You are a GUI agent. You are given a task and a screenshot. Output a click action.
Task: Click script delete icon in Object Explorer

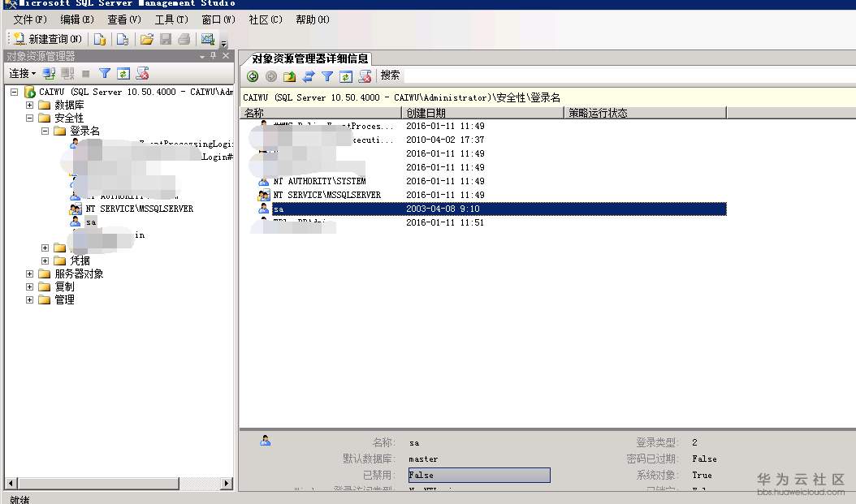(x=142, y=73)
